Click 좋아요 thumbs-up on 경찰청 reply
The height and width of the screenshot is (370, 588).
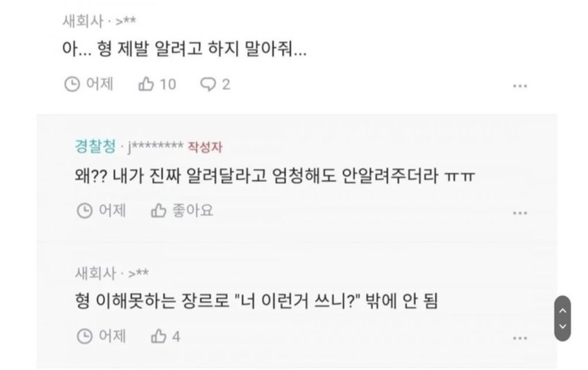(158, 211)
